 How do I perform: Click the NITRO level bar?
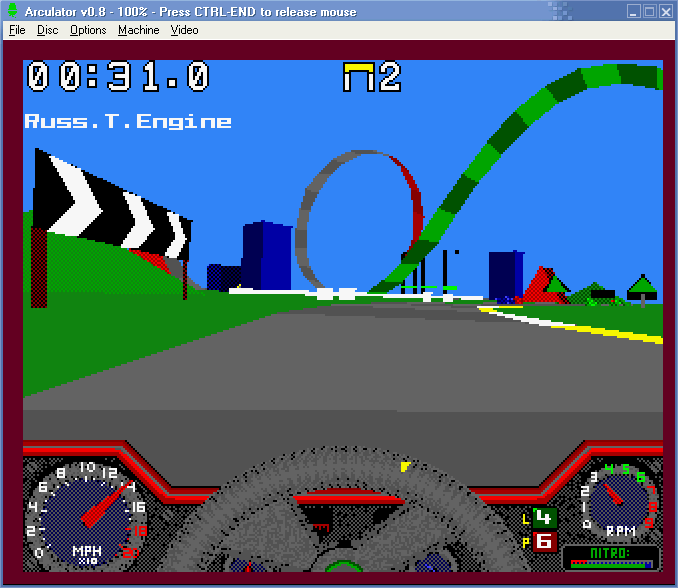click(610, 562)
